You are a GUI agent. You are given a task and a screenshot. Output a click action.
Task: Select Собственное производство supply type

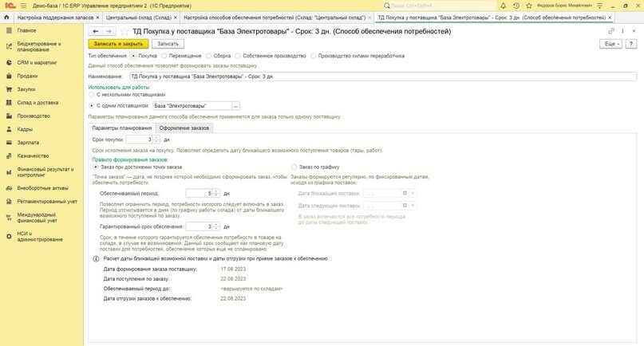tap(239, 56)
